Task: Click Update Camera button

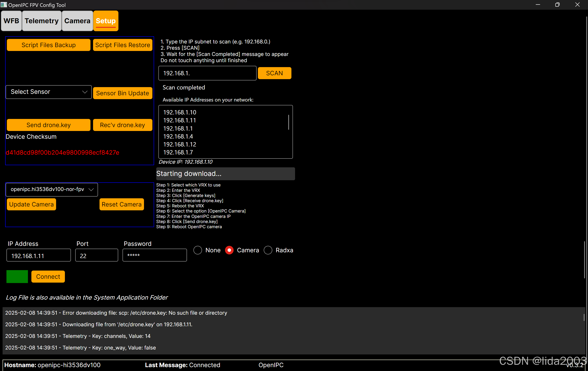Action: click(x=31, y=204)
